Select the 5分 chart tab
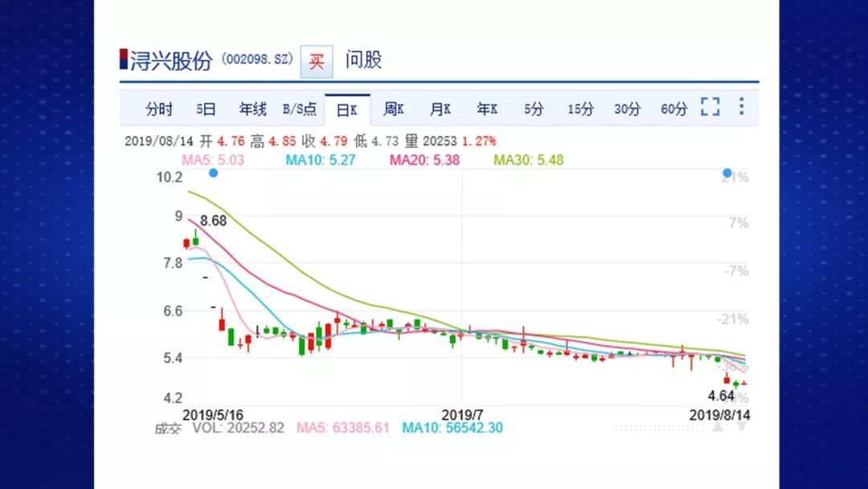This screenshot has height=489, width=868. (534, 109)
